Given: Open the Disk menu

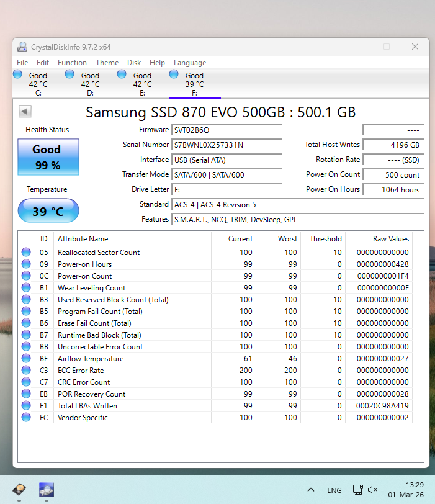Looking at the screenshot, I should click(x=134, y=63).
